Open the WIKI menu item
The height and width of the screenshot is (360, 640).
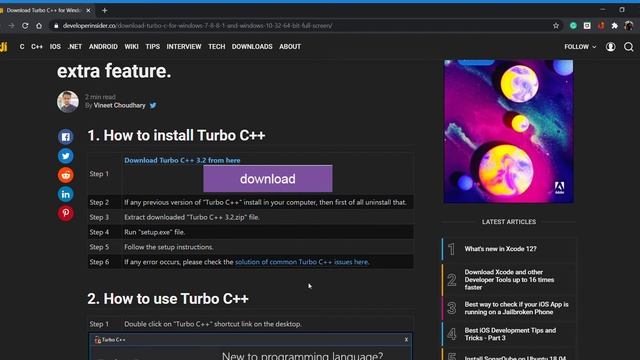pyautogui.click(x=131, y=47)
